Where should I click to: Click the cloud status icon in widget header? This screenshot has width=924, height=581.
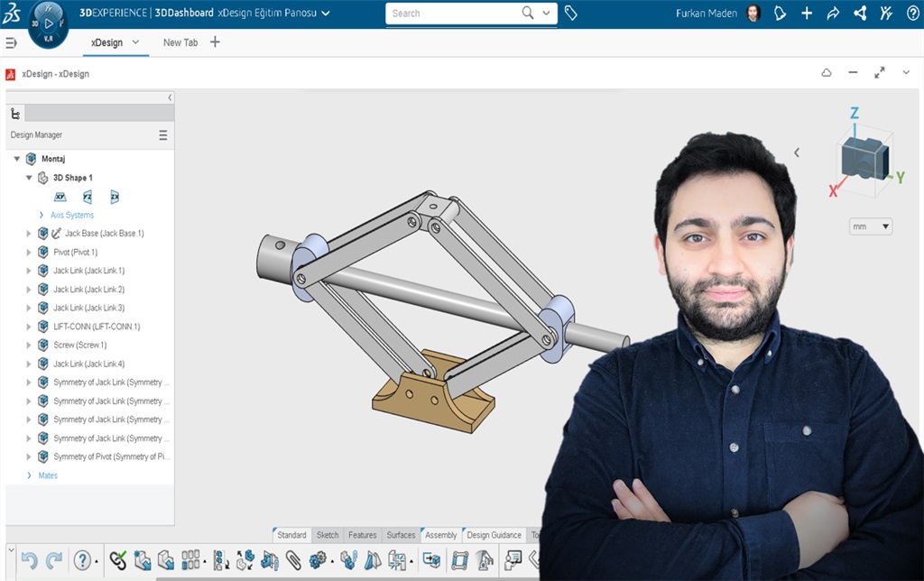point(827,72)
